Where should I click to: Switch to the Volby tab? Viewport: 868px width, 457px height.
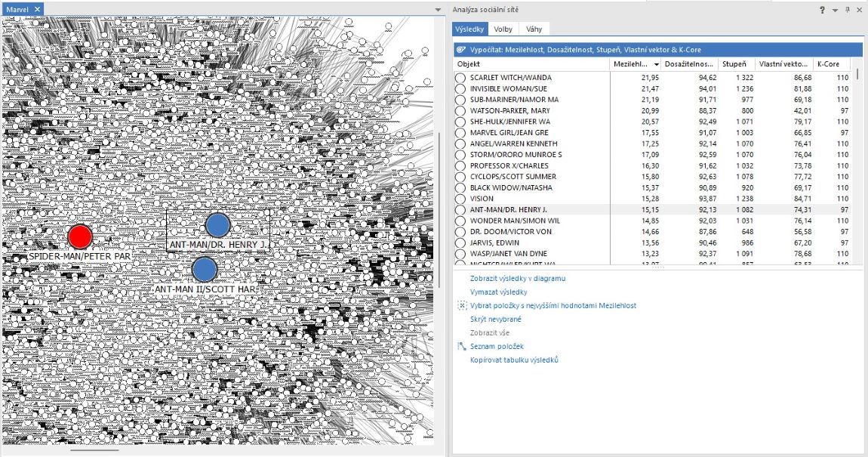click(503, 29)
